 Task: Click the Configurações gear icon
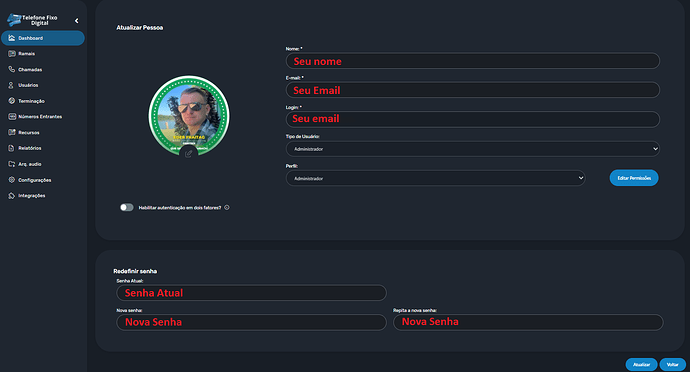point(12,180)
